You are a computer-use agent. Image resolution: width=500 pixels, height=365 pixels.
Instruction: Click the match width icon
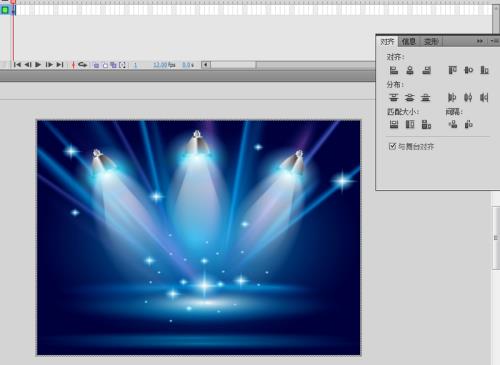pos(394,124)
